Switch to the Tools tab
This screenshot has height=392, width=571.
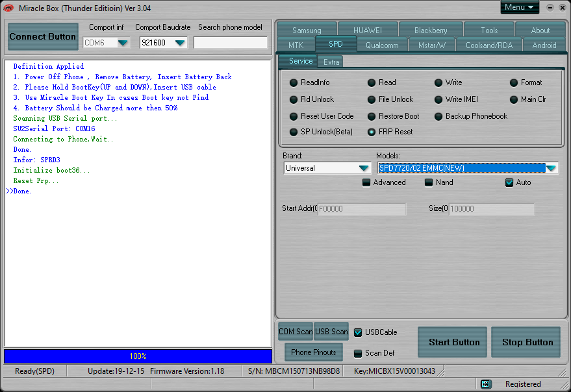[489, 31]
